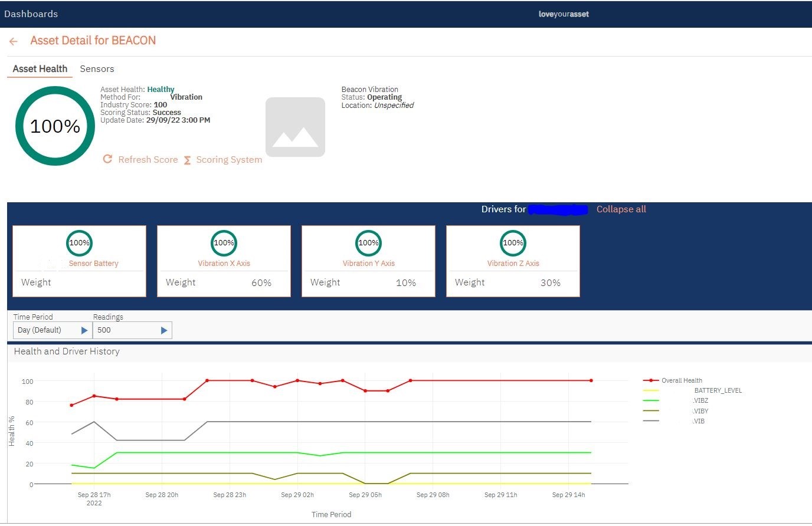Image resolution: width=812 pixels, height=526 pixels.
Task: Click the 100% asset health gauge
Action: 55,126
